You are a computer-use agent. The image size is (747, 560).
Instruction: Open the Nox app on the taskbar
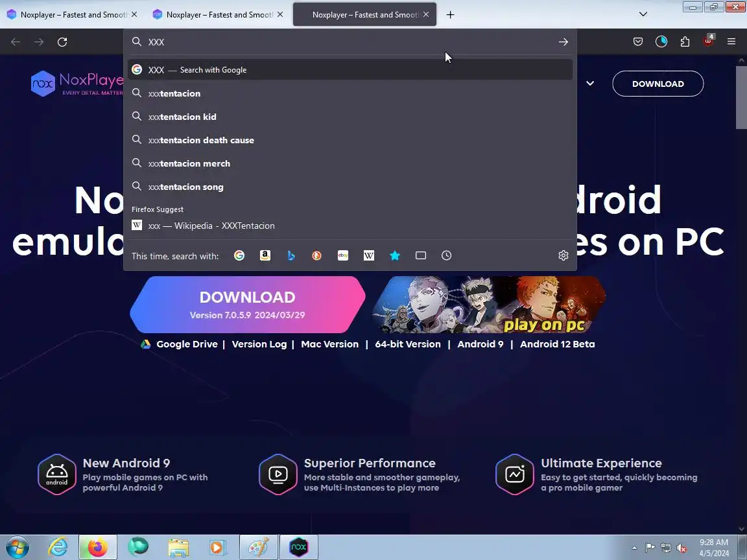coord(299,547)
